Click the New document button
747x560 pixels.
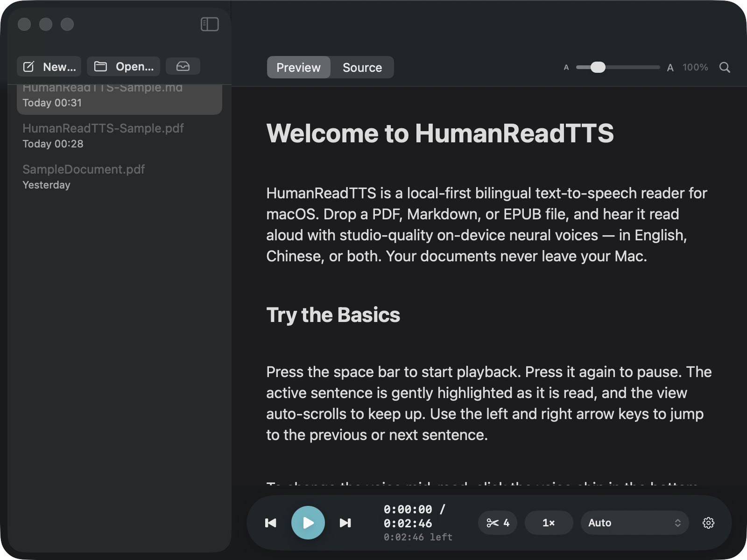pos(49,67)
